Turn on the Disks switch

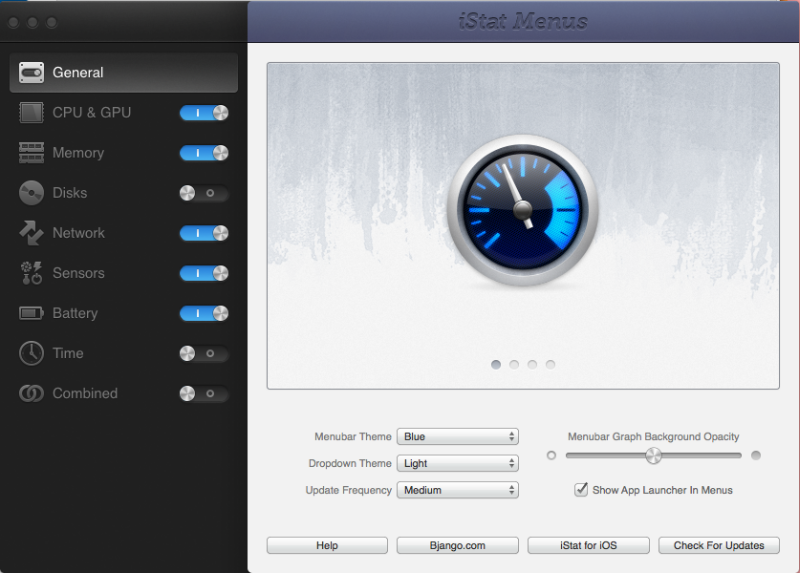click(x=204, y=193)
